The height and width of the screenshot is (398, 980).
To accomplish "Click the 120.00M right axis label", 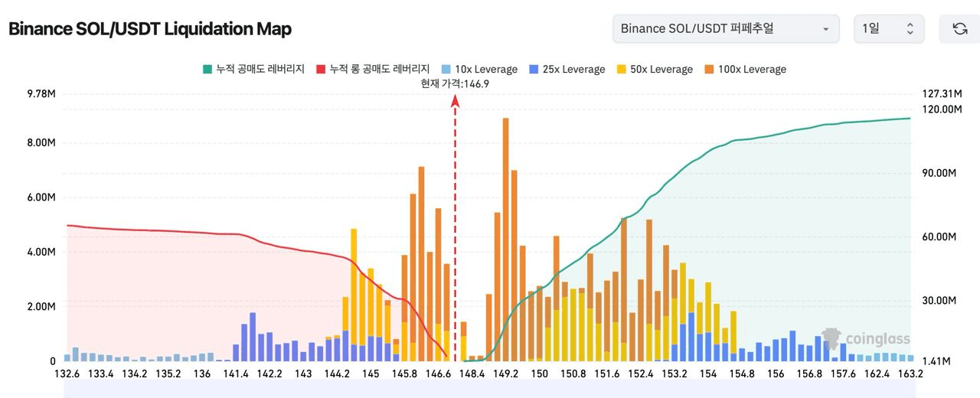I will (x=941, y=109).
